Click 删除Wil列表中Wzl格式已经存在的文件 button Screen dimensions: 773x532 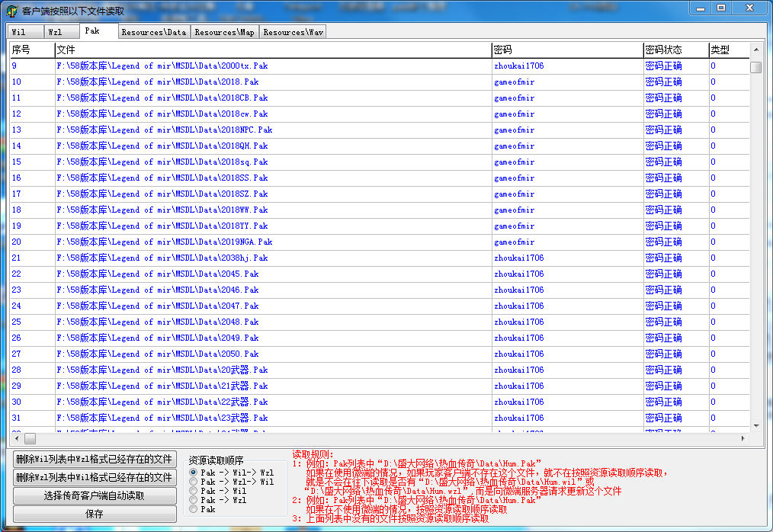(x=95, y=459)
